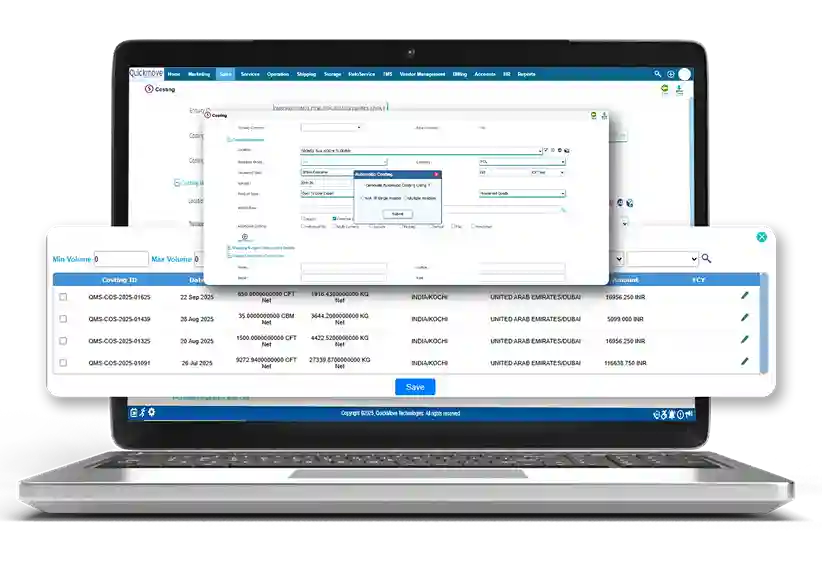Click the add circle icon in Costing popup
The width and height of the screenshot is (822, 570).
(244, 237)
